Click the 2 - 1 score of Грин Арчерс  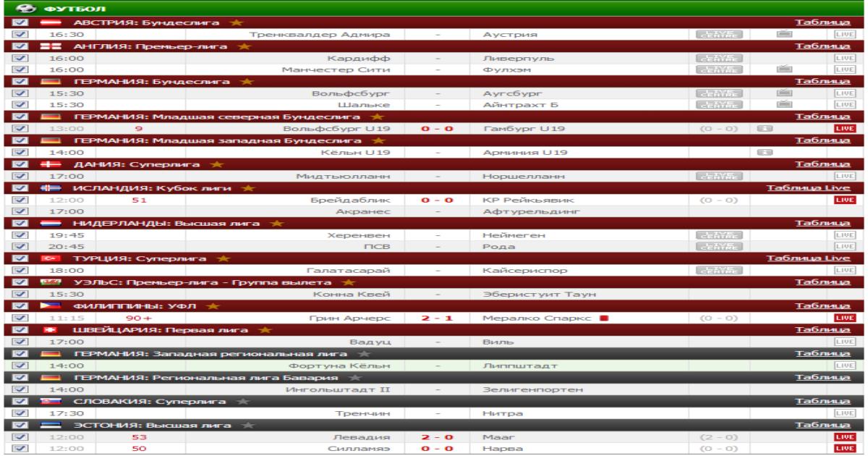pyautogui.click(x=438, y=318)
